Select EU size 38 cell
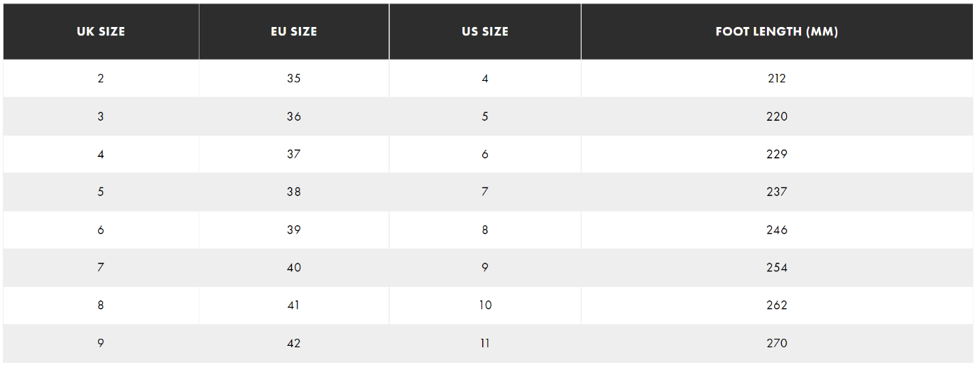 tap(294, 192)
